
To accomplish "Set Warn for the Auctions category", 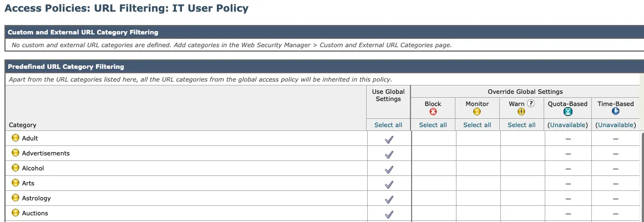I will (x=523, y=213).
